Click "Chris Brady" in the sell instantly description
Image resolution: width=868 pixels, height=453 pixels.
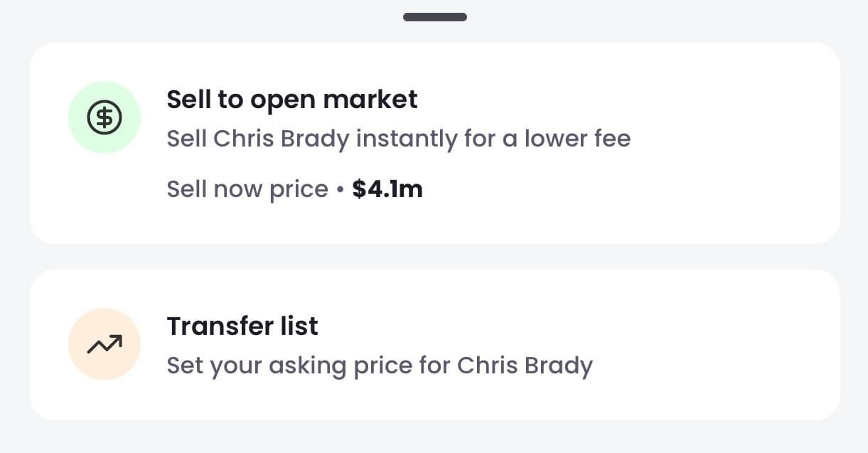tap(282, 138)
